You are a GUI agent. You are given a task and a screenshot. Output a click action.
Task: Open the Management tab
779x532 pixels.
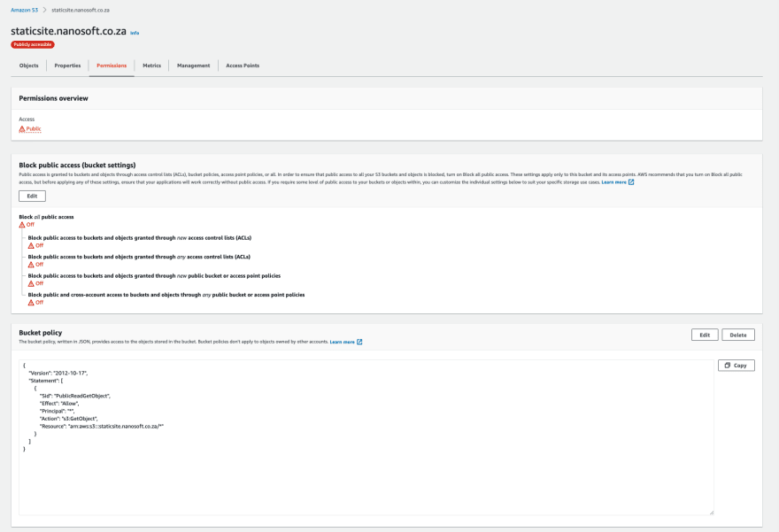coord(194,66)
